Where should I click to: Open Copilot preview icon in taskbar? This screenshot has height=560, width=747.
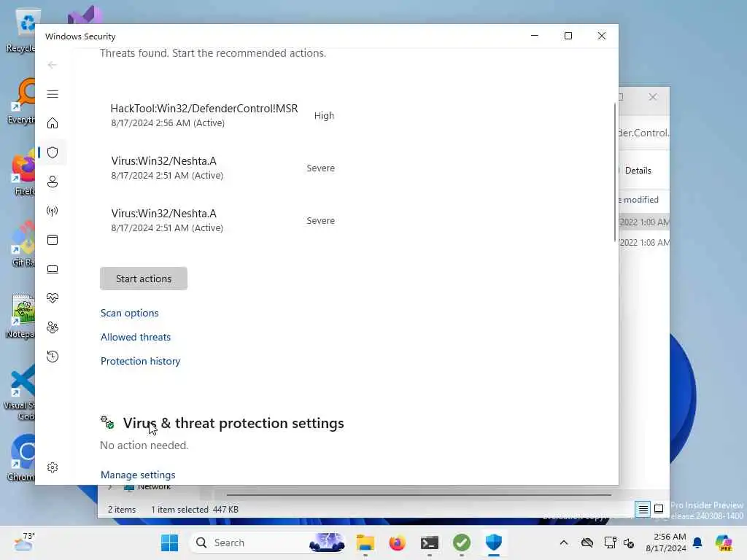[x=724, y=542]
